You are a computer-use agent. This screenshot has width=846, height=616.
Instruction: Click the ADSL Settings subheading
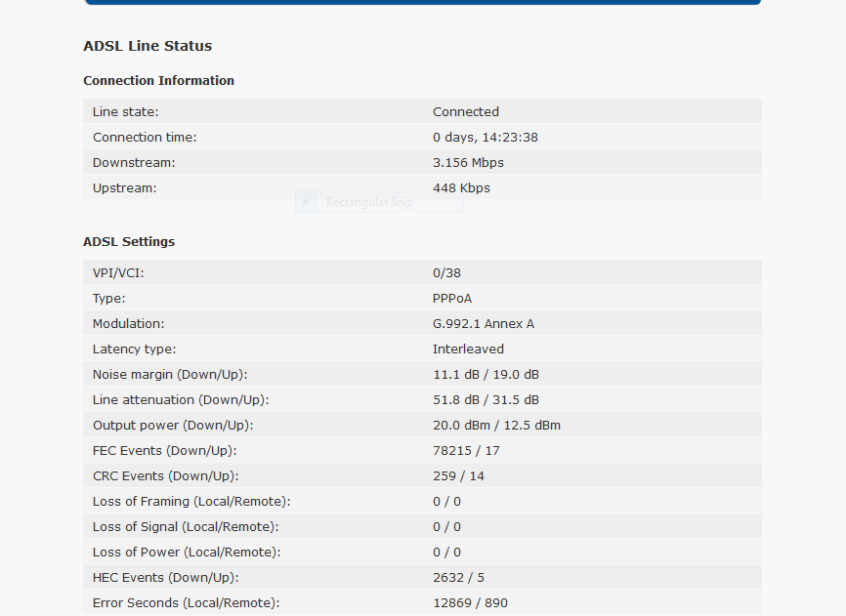pyautogui.click(x=129, y=241)
